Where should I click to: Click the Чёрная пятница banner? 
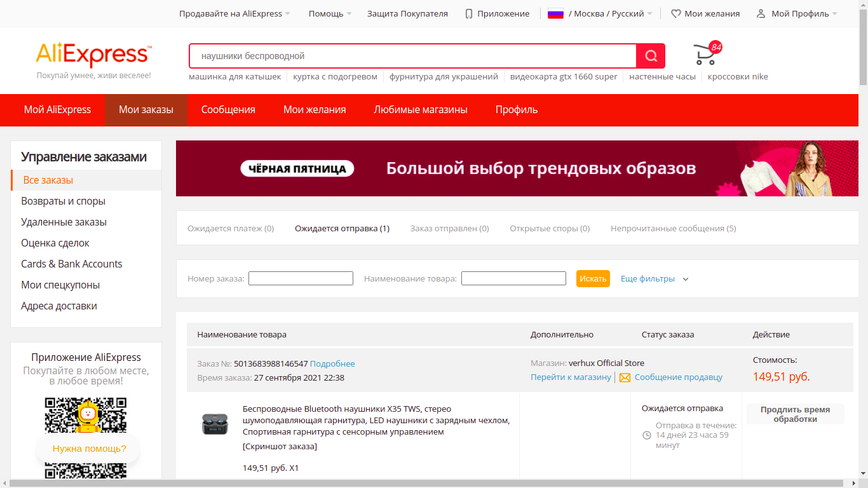[x=517, y=168]
